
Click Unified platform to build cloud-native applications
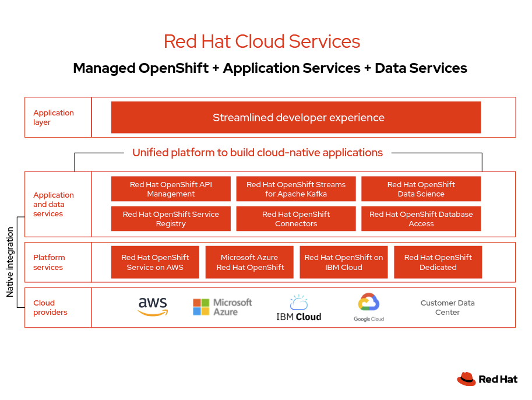click(258, 152)
